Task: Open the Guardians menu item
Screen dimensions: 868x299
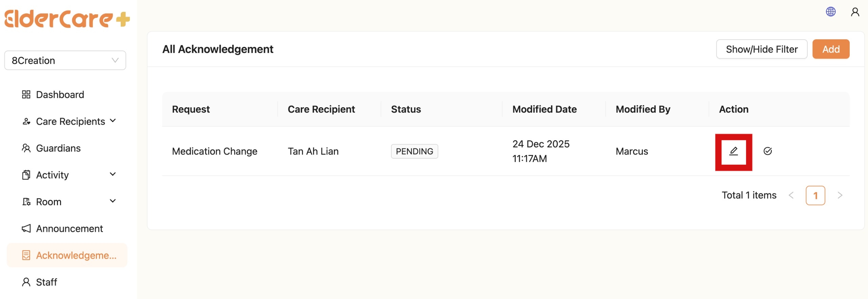Action: (x=58, y=148)
